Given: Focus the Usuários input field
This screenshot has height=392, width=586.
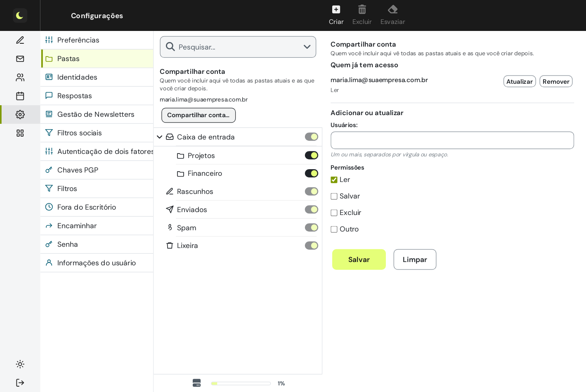Looking at the screenshot, I should pyautogui.click(x=452, y=140).
